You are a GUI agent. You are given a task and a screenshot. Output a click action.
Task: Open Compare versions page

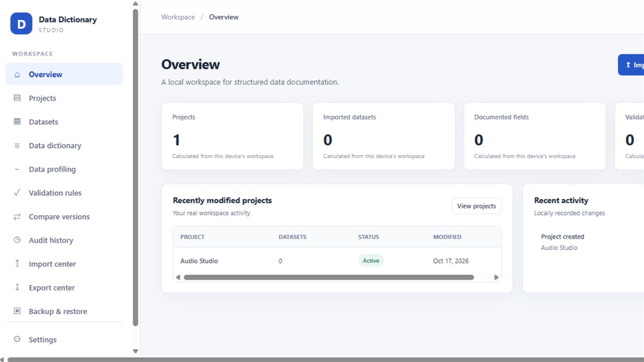pyautogui.click(x=64, y=217)
